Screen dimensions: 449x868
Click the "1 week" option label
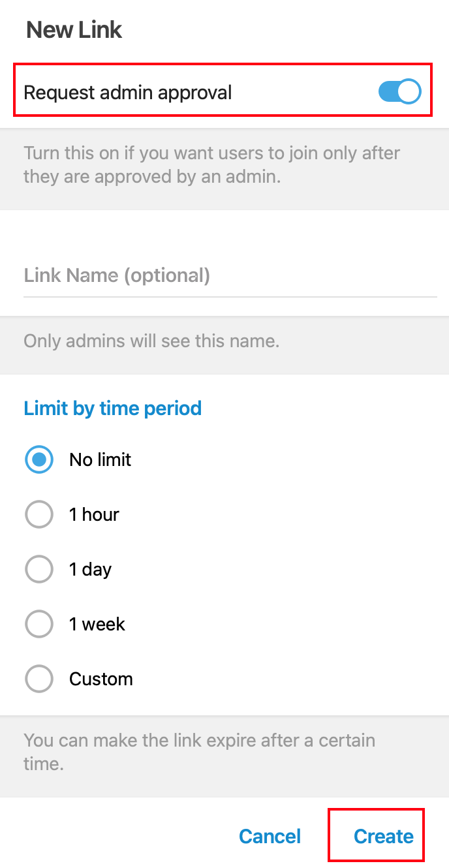[97, 625]
